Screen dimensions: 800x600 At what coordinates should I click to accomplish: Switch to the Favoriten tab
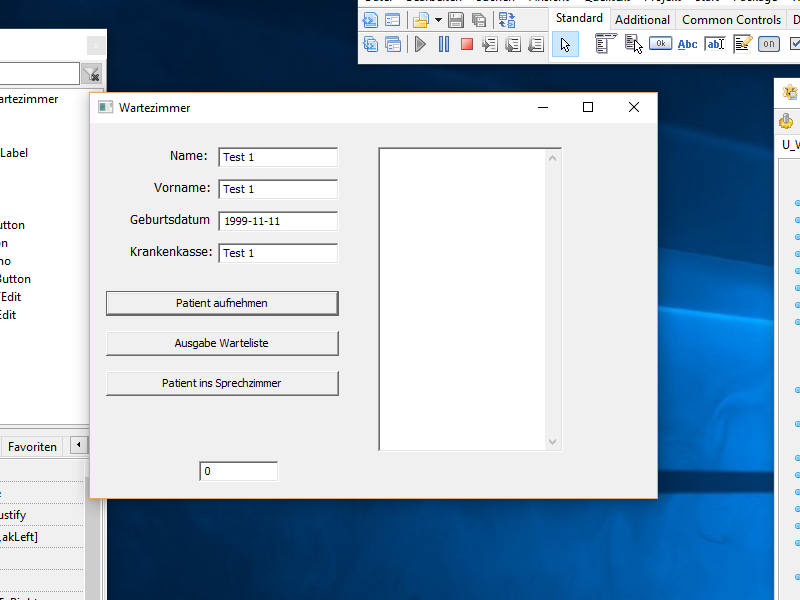click(32, 447)
